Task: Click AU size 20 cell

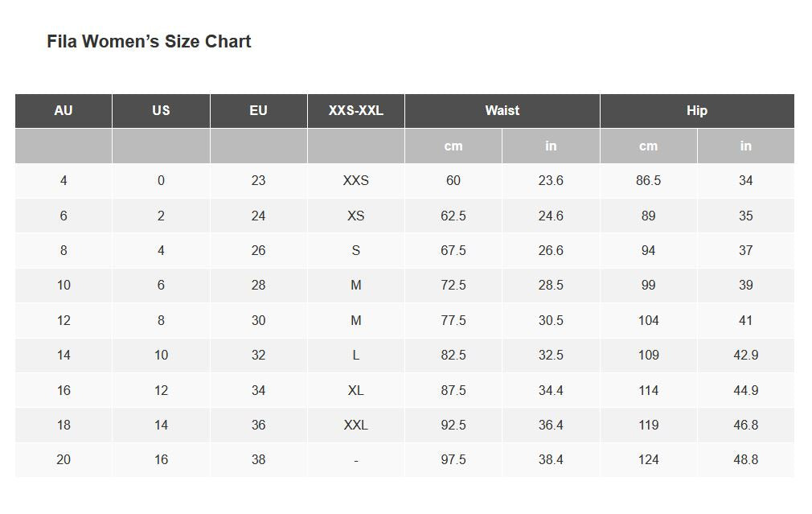Action: tap(64, 460)
